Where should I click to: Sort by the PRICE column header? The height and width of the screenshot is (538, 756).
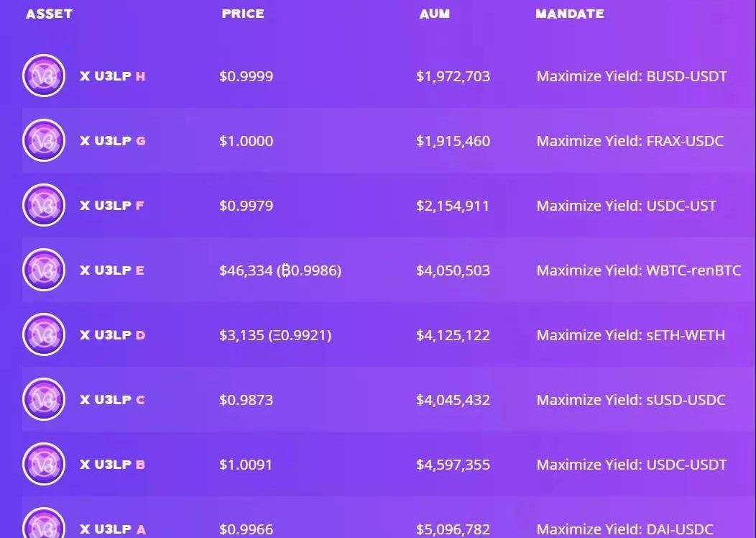click(243, 14)
